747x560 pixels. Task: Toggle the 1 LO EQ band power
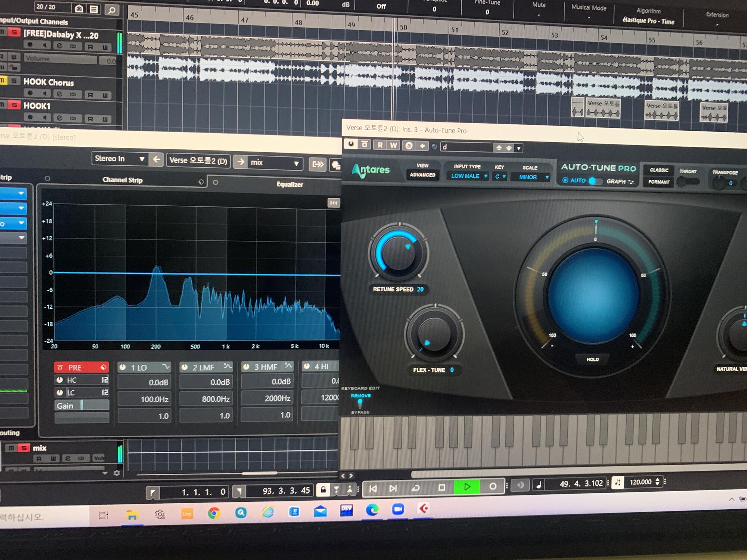click(x=123, y=367)
